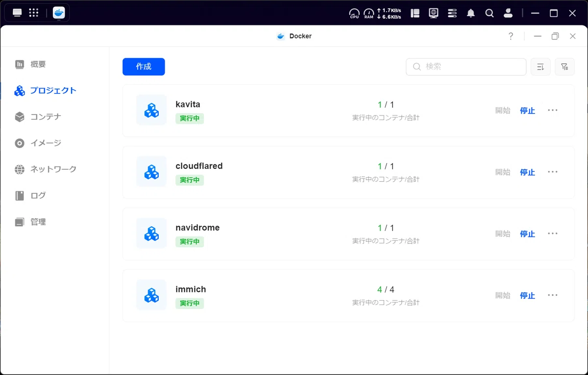Click 開始 for navidrome
The image size is (588, 375).
503,234
